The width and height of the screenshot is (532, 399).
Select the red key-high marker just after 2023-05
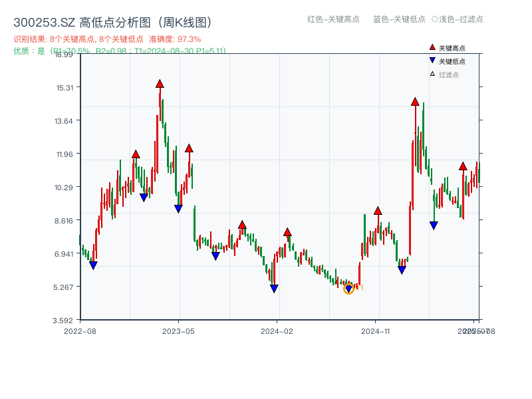click(x=189, y=148)
